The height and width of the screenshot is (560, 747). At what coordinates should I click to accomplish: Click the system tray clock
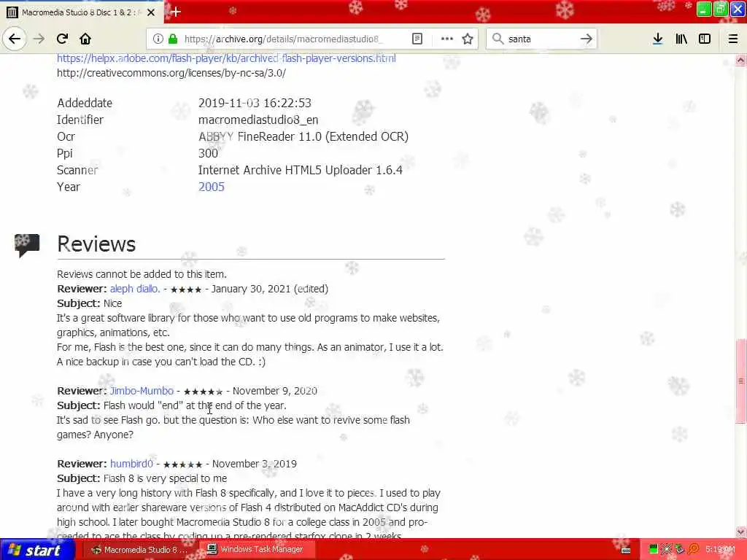[720, 550]
